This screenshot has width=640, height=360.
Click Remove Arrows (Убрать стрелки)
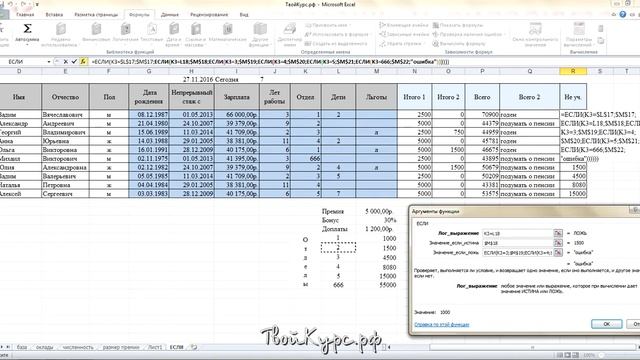[402, 43]
